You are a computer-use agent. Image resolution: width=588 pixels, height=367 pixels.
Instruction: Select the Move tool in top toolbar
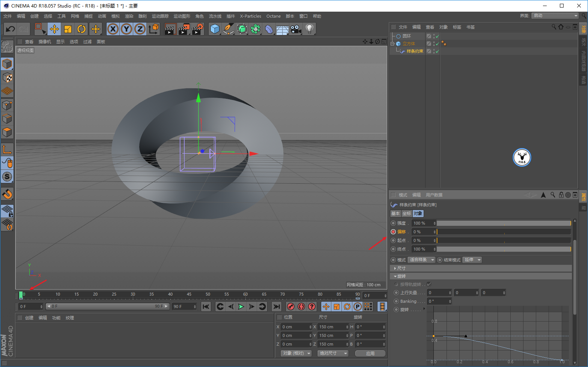pos(54,29)
